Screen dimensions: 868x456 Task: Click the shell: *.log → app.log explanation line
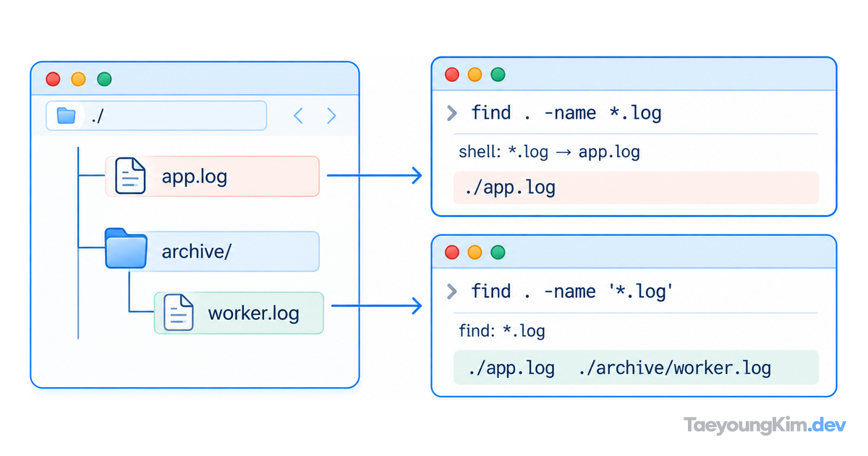(549, 153)
